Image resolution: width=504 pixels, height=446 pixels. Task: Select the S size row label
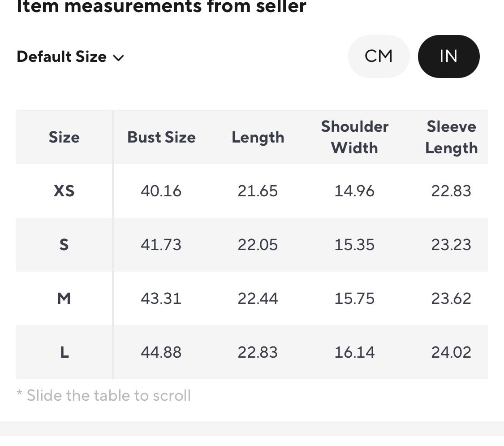[64, 245]
